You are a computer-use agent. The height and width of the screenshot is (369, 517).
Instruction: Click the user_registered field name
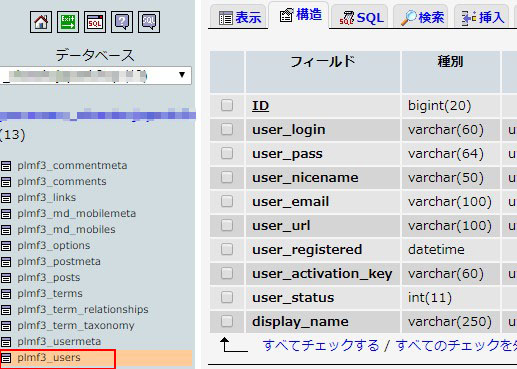[307, 250]
